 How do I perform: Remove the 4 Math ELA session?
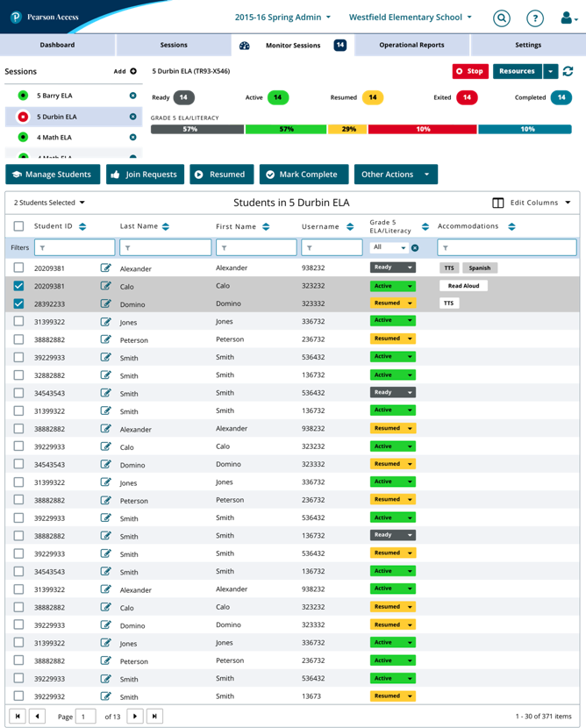click(x=132, y=138)
